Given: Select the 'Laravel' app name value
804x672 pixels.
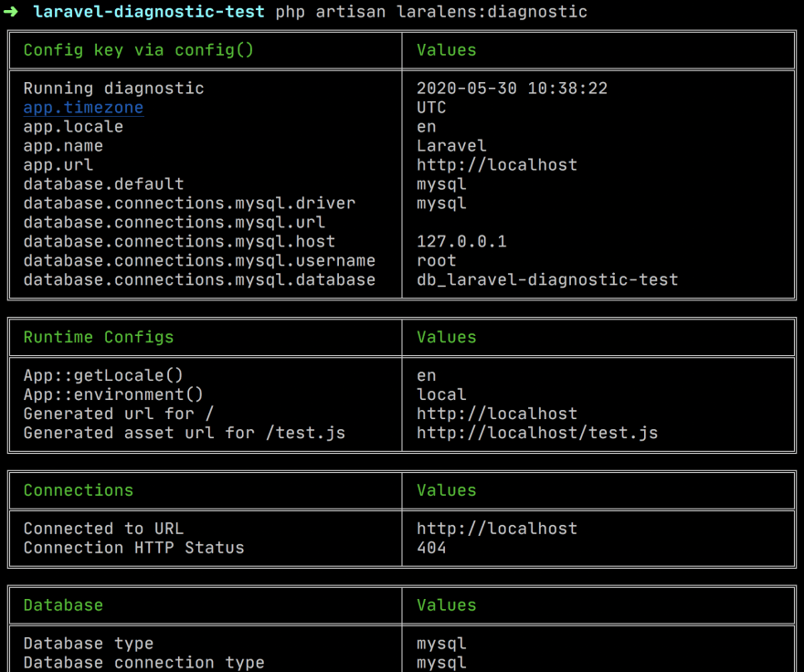Looking at the screenshot, I should point(451,146).
